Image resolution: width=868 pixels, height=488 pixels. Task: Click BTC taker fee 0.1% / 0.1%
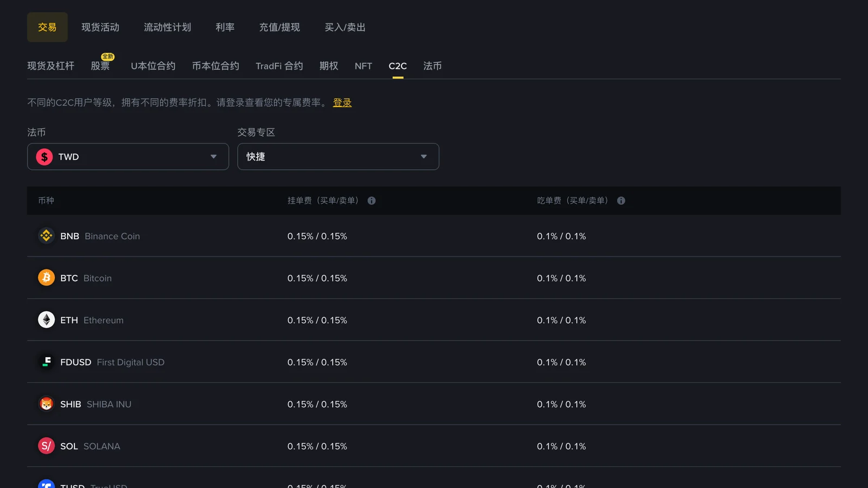[561, 278]
